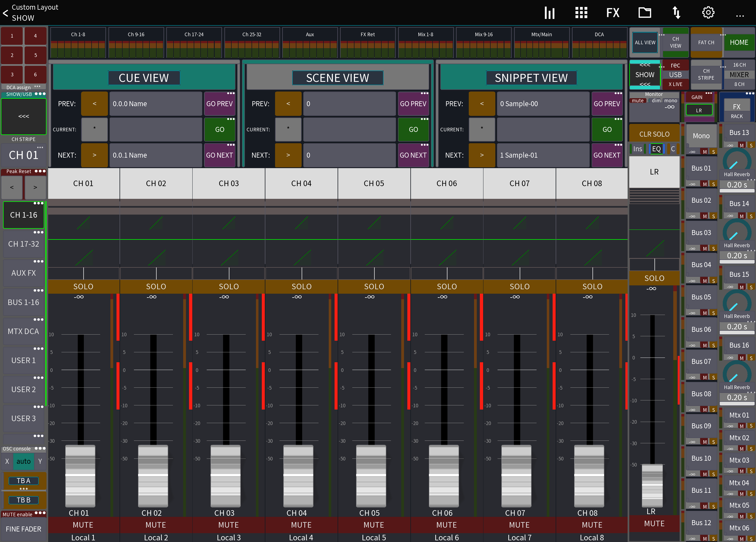Open the FX overview
756x542 pixels.
(613, 13)
